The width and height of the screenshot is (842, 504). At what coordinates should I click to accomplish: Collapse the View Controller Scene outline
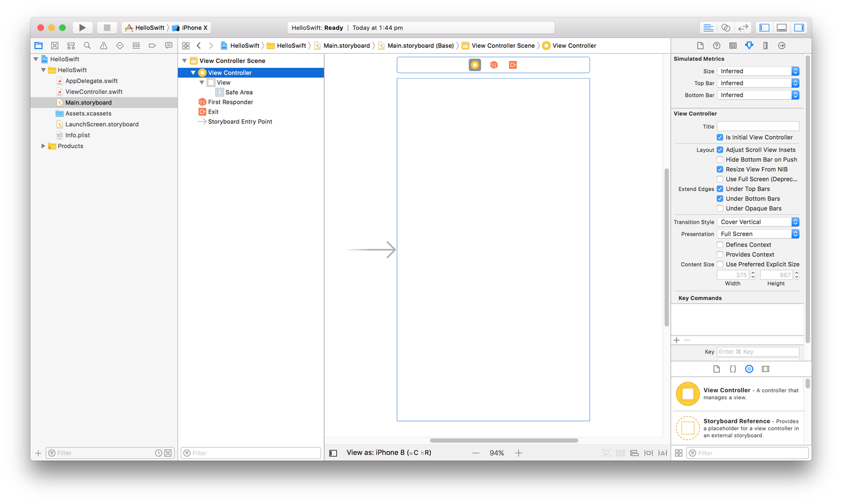[185, 61]
